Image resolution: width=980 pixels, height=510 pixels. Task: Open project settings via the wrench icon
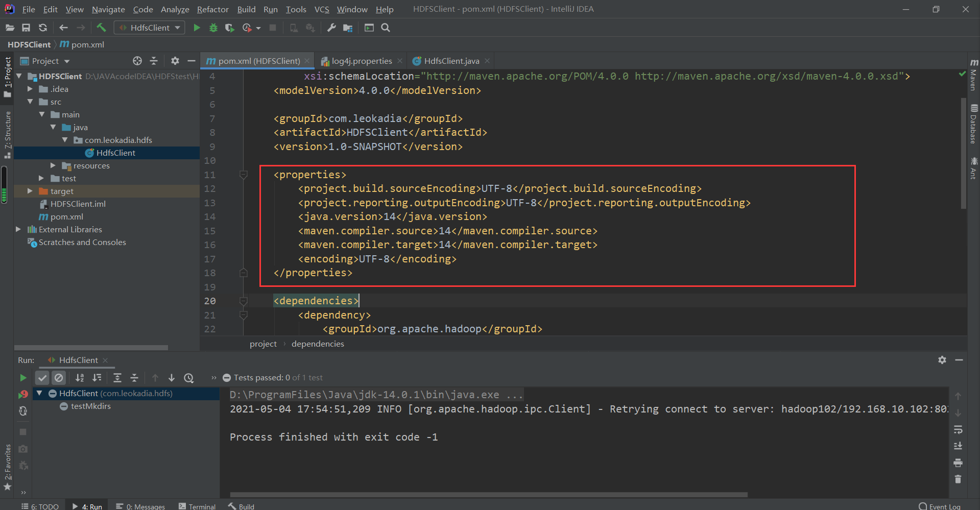click(331, 28)
